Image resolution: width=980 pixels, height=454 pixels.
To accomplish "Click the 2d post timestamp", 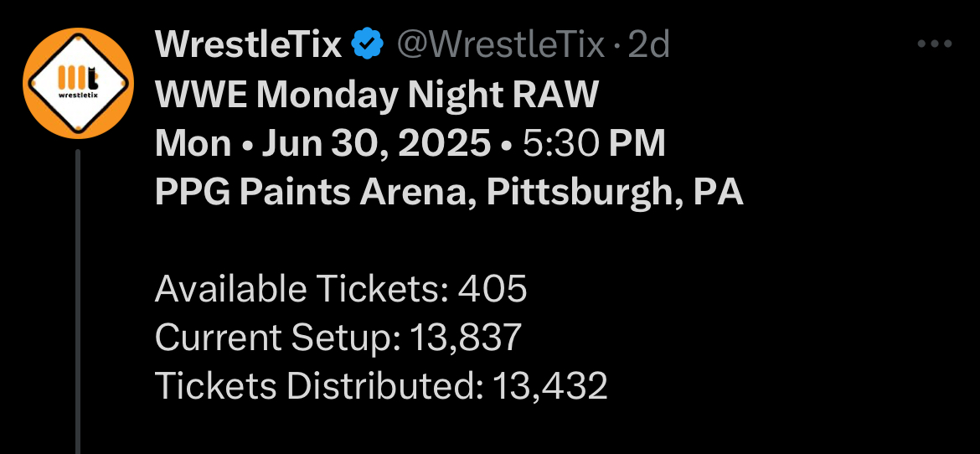I will 649,45.
